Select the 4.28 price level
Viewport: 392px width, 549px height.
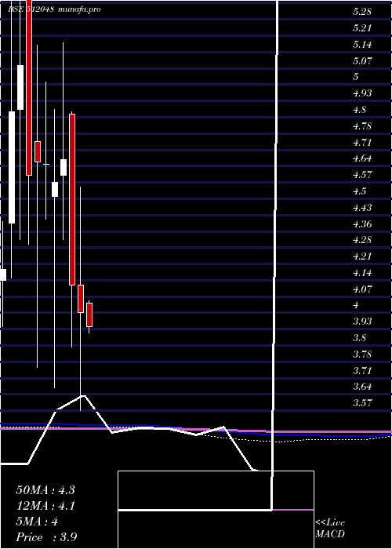[x=362, y=240]
